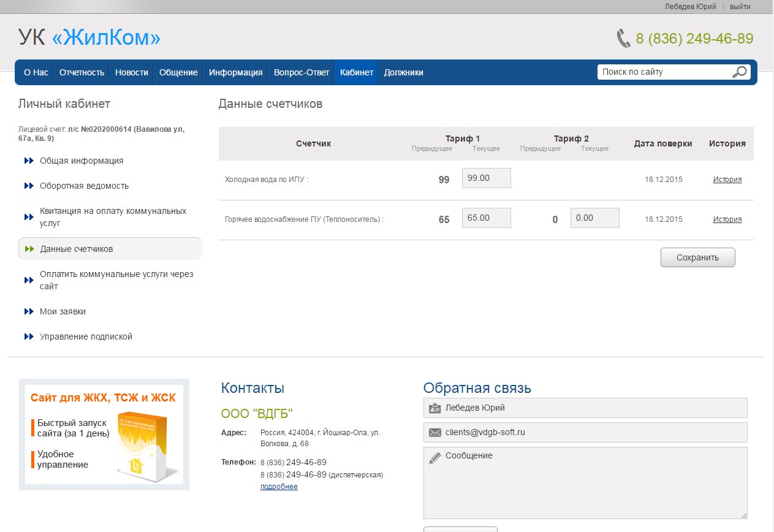
Task: Click the search magnifier icon
Action: pyautogui.click(x=740, y=72)
